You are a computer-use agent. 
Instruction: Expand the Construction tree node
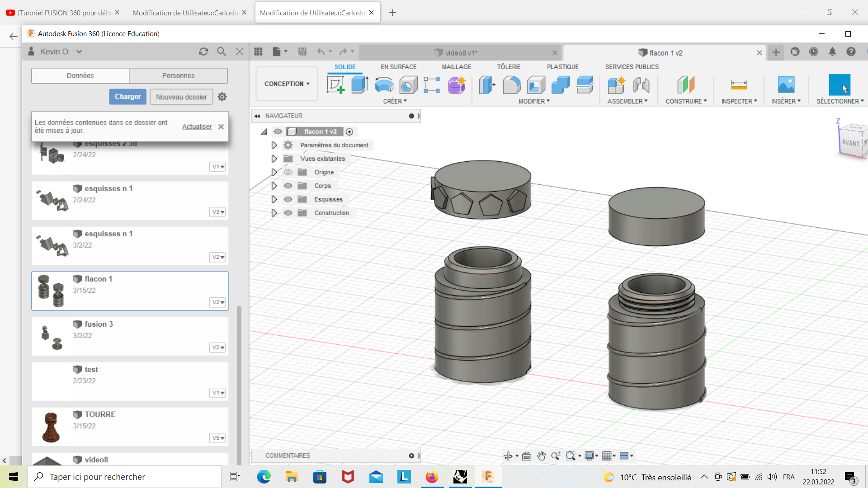[274, 213]
